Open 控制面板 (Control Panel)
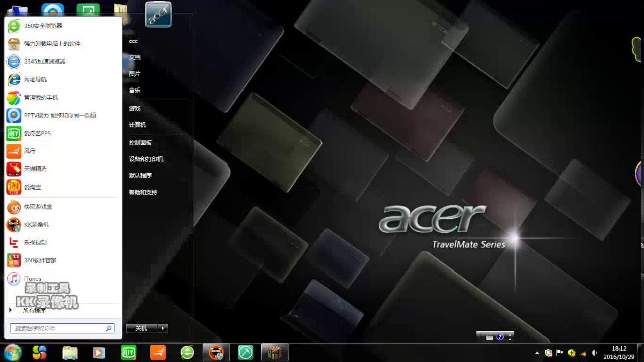The height and width of the screenshot is (362, 644). pos(140,143)
